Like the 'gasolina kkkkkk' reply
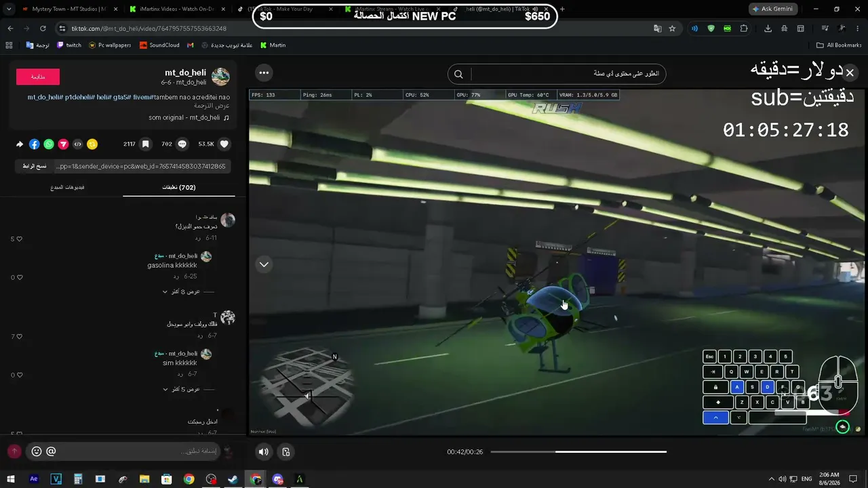This screenshot has height=488, width=868. [x=19, y=277]
